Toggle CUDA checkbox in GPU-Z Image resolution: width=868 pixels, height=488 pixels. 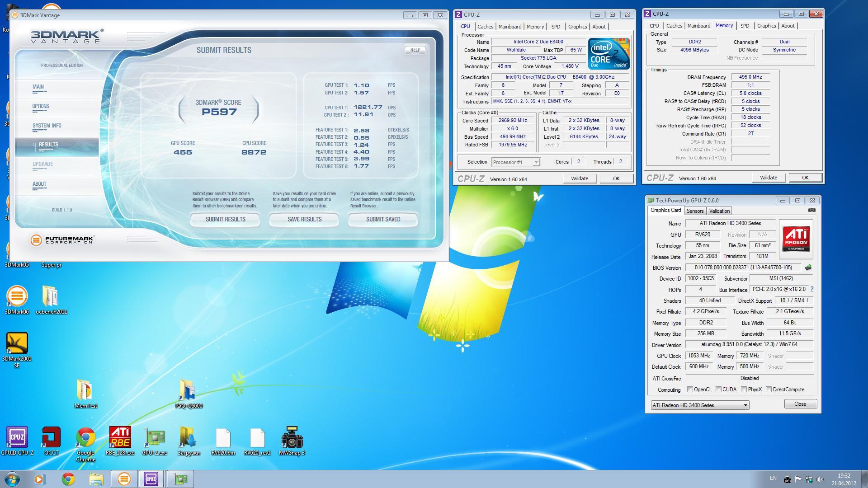click(x=718, y=389)
